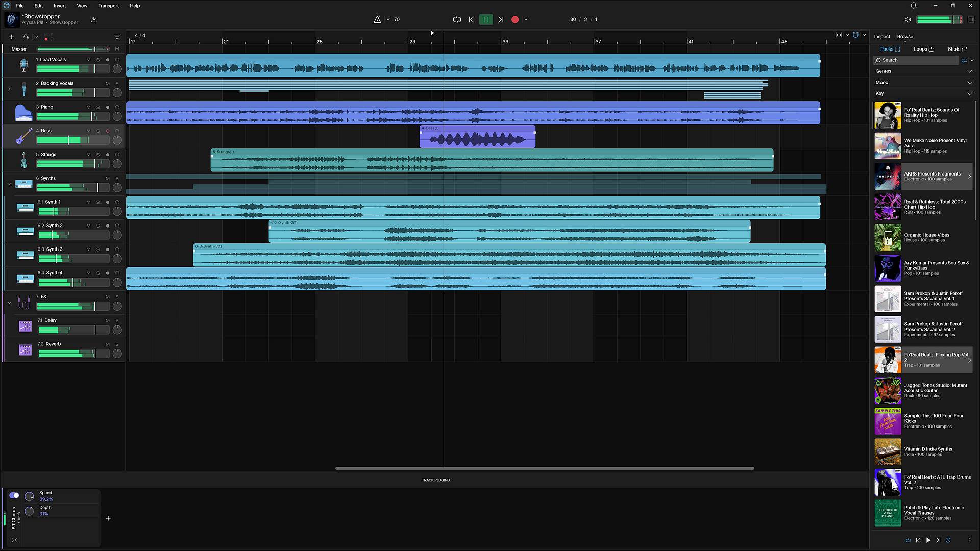Screen dimensions: 980x551
Task: Skip to end with forward button
Action: [501, 19]
